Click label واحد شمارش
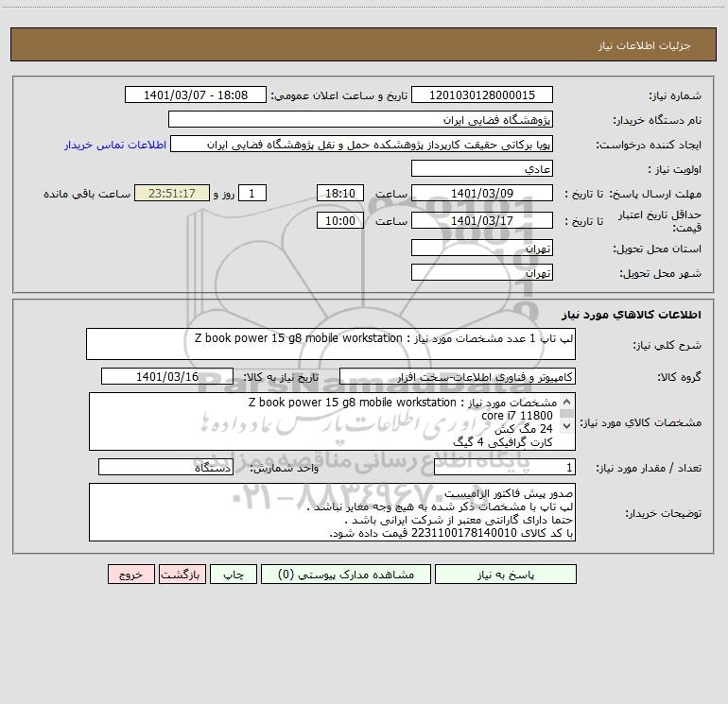 pos(285,469)
